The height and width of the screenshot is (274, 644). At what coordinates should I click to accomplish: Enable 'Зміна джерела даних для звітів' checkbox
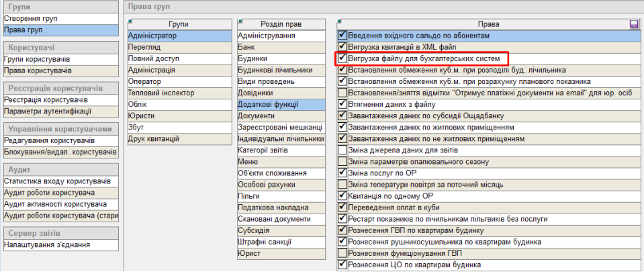click(x=343, y=150)
